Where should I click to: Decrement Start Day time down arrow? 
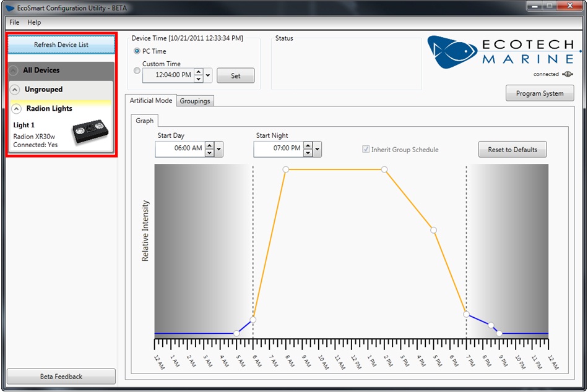click(x=210, y=153)
